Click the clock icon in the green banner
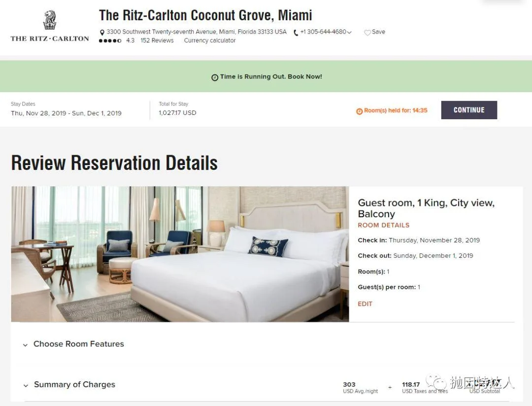Image resolution: width=532 pixels, height=406 pixels. tap(215, 77)
